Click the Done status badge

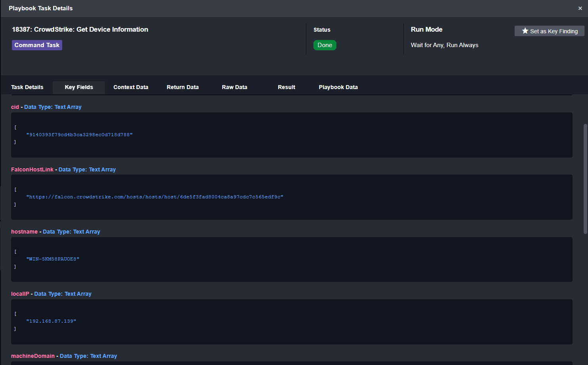click(325, 45)
